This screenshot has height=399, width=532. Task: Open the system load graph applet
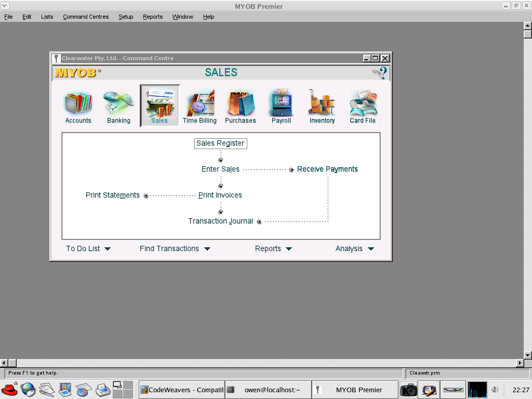tap(477, 390)
